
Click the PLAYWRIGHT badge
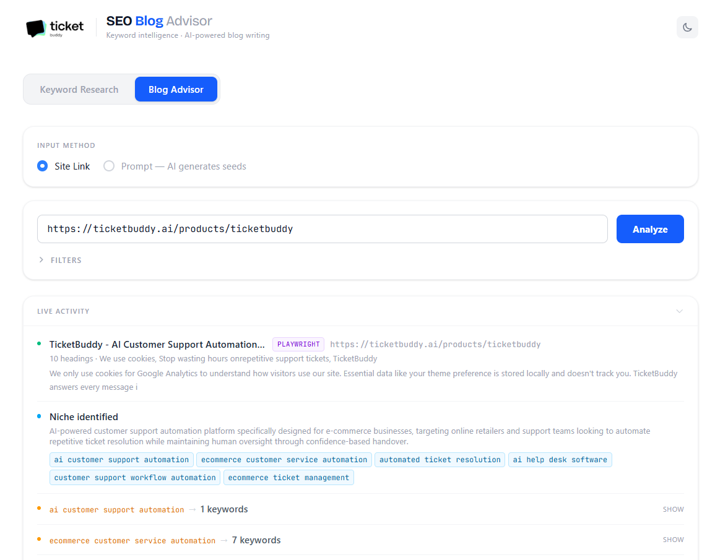298,344
